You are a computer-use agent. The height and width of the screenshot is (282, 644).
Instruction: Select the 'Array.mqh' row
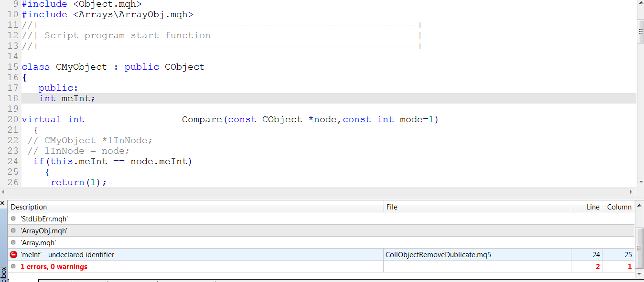[321, 243]
